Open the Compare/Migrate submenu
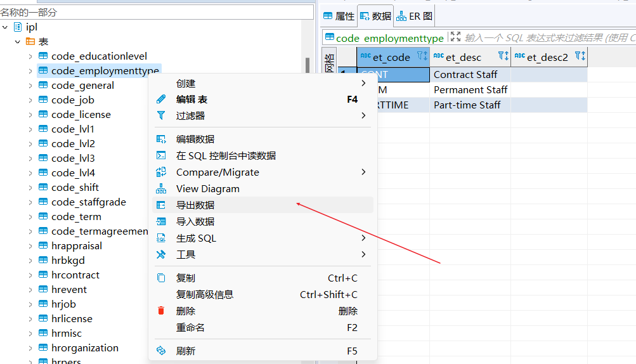Image resolution: width=636 pixels, height=364 pixels. coord(263,172)
